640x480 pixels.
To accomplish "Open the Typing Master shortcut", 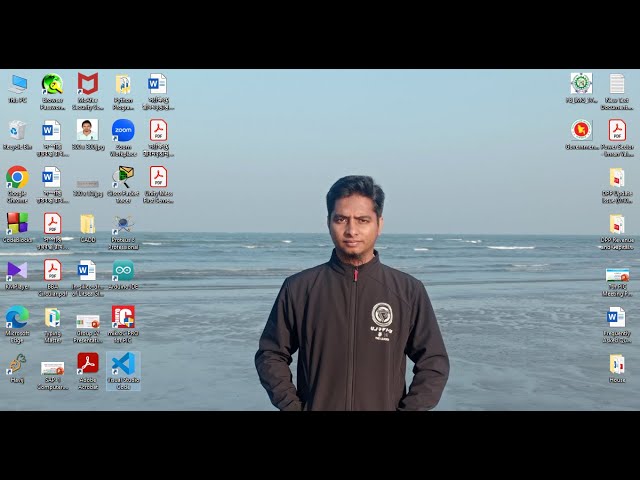I will click(x=52, y=317).
